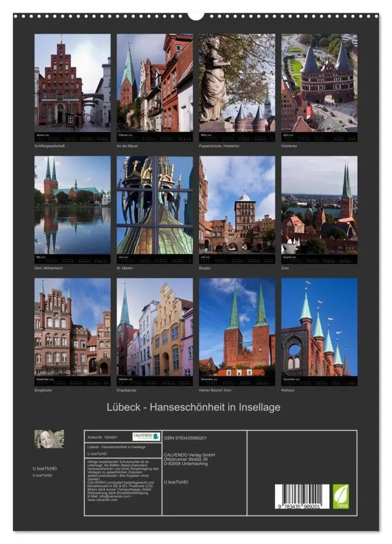Click the calendar hanging hole notch

point(196,16)
